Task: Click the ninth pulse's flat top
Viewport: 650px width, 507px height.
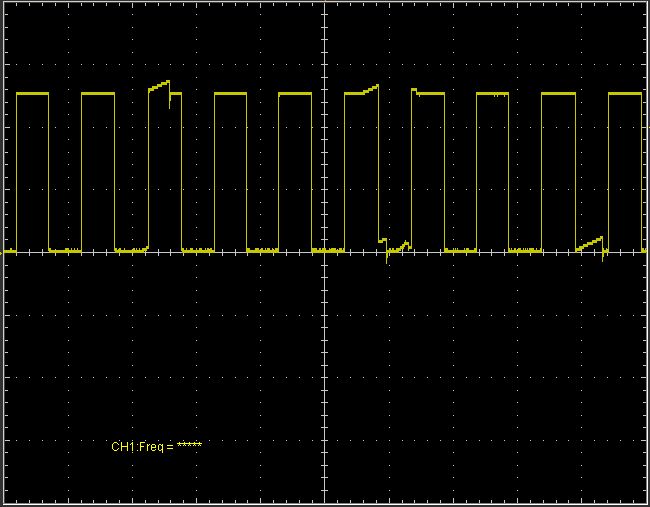Action: tap(558, 93)
